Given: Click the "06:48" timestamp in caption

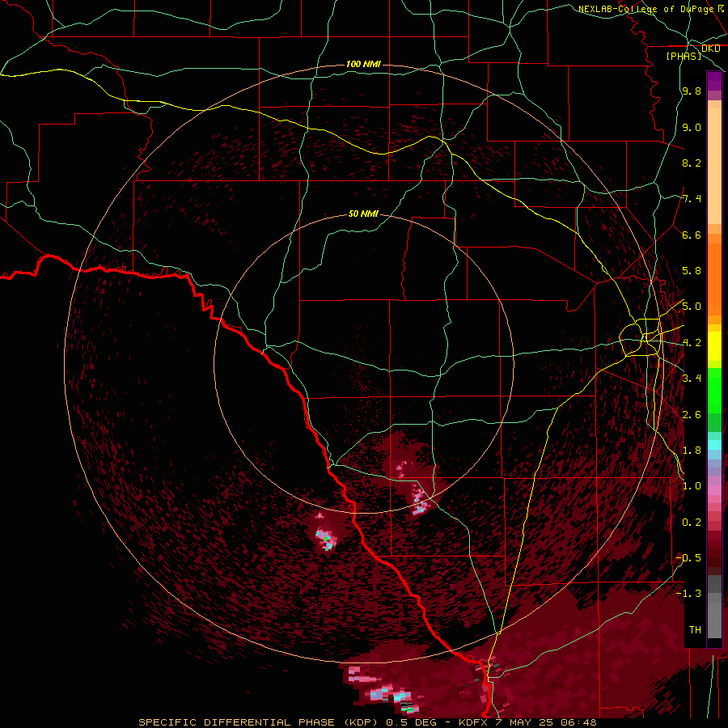Looking at the screenshot, I should point(578,722).
